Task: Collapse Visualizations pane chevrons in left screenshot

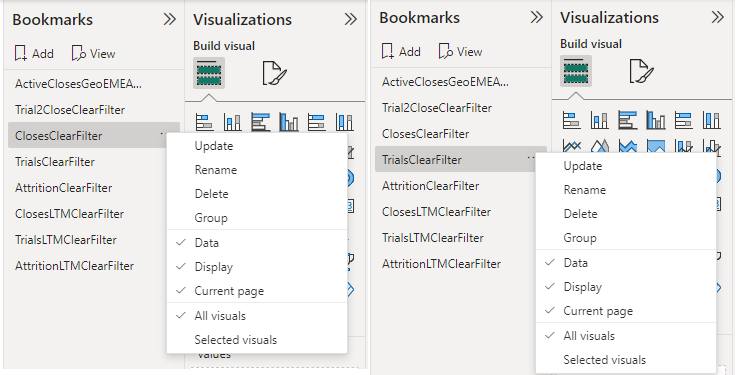Action: (351, 19)
